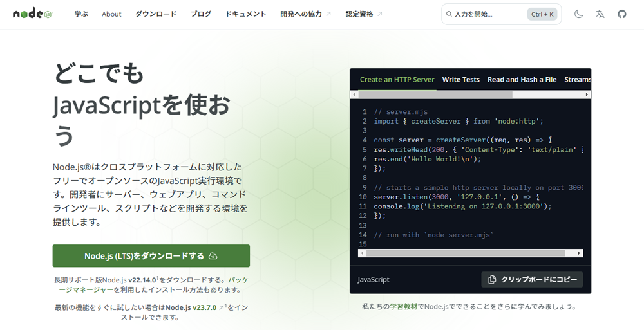Click the '// starts a simple http server' comment
This screenshot has height=330, width=644.
[478, 188]
